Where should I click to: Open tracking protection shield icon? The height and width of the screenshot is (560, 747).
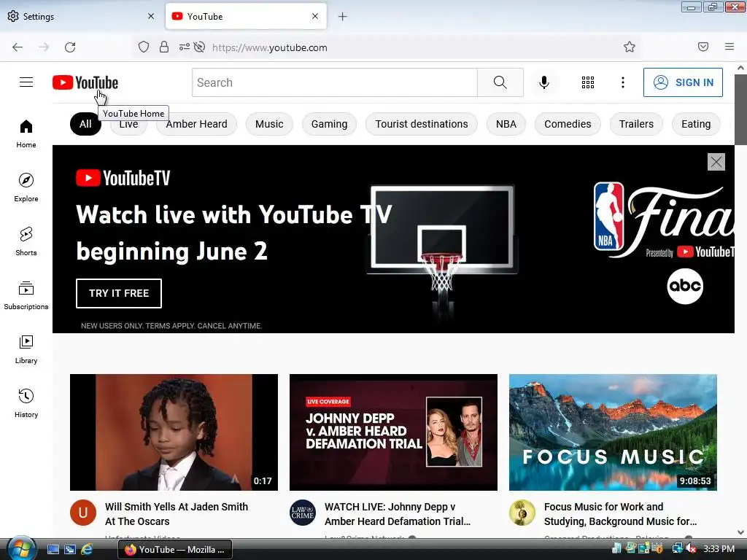tap(144, 47)
